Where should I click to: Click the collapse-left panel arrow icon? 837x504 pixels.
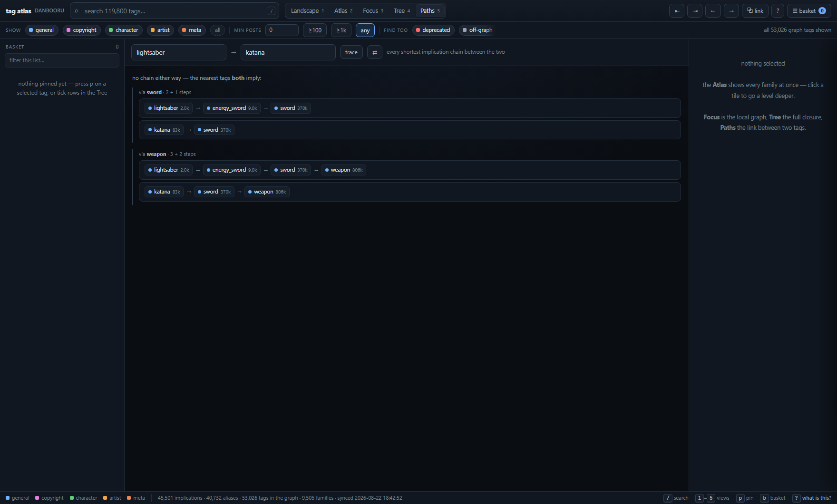point(677,10)
